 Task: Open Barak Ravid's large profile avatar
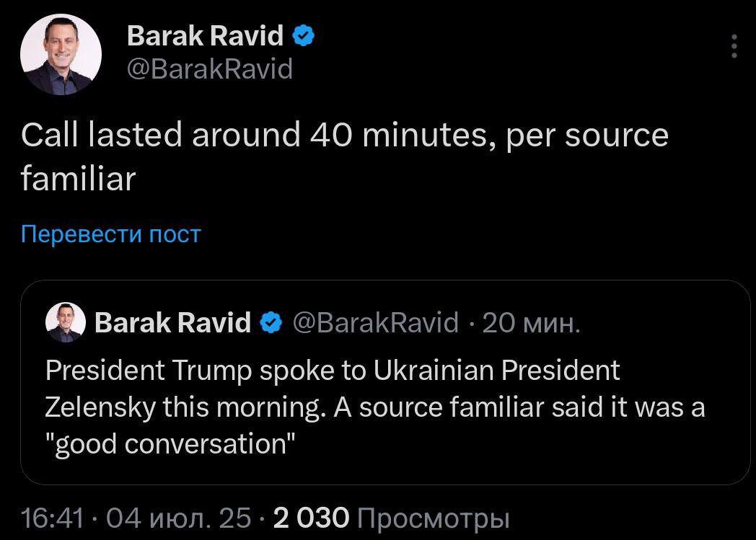[x=61, y=55]
